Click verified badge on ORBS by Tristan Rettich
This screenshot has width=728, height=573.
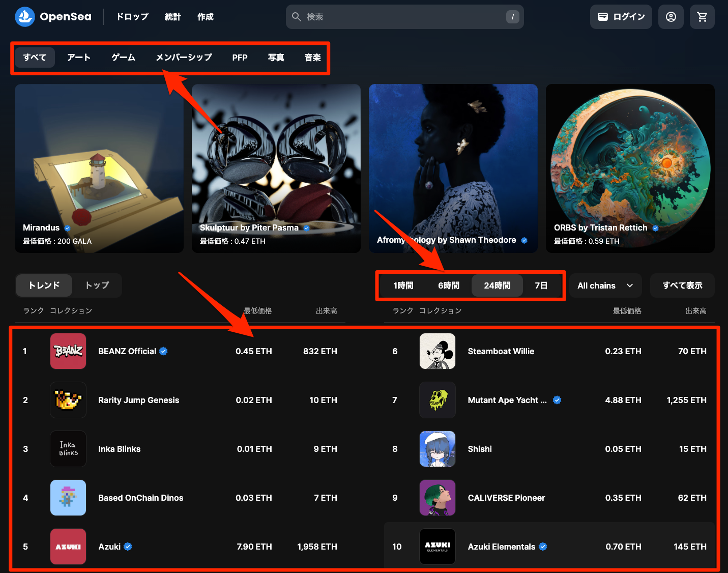655,228
